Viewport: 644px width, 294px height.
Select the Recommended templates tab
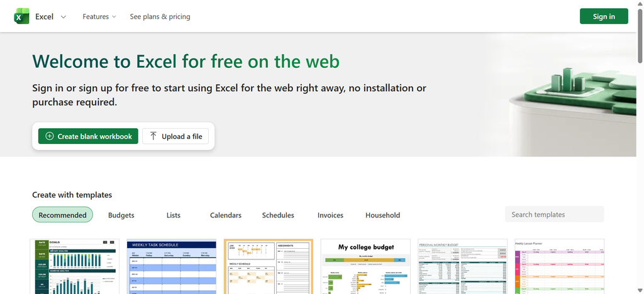(x=62, y=214)
